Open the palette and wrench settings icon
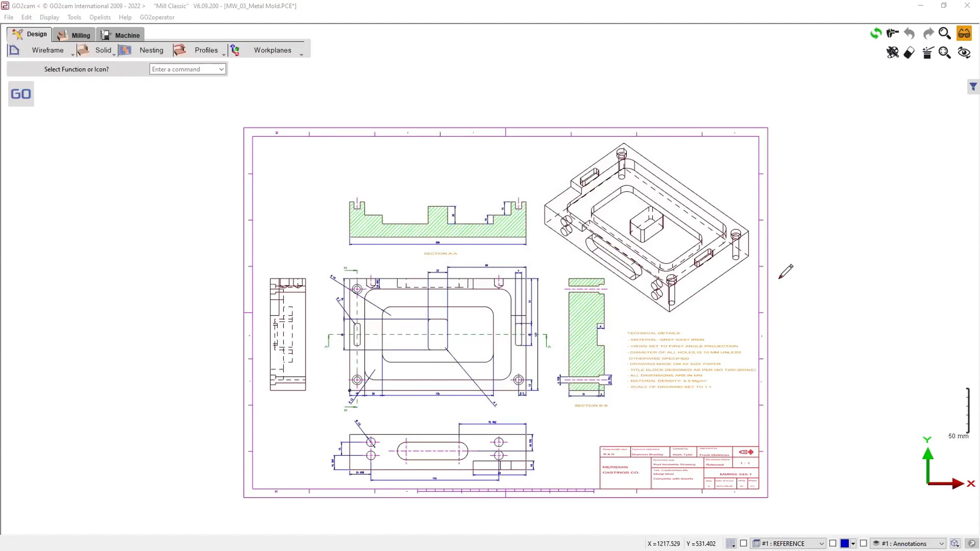This screenshot has height=551, width=980. [x=893, y=53]
